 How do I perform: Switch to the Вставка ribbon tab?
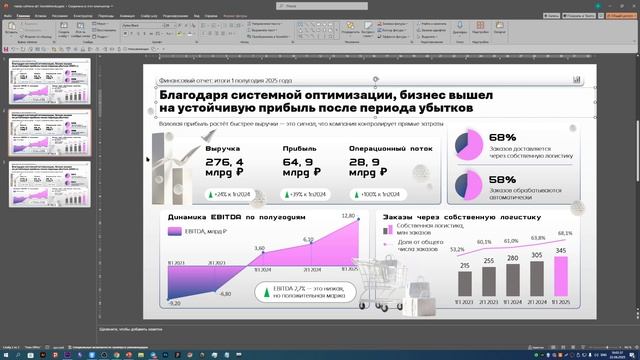click(40, 16)
